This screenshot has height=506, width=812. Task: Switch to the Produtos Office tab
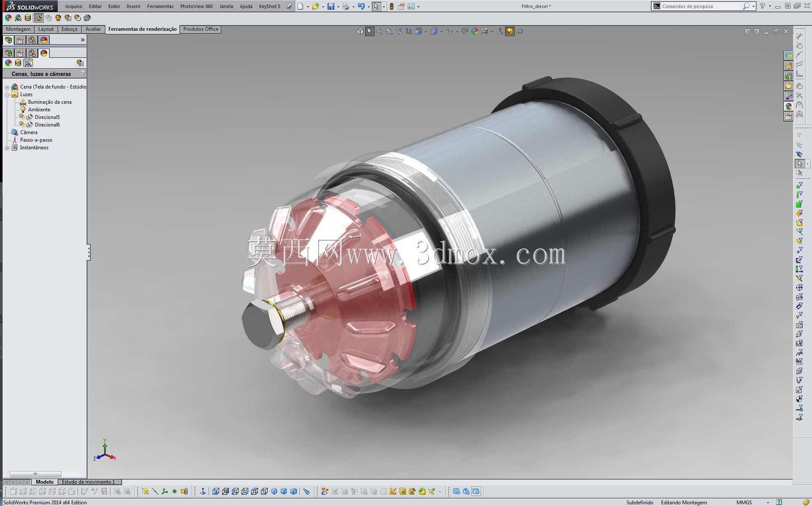pyautogui.click(x=201, y=29)
